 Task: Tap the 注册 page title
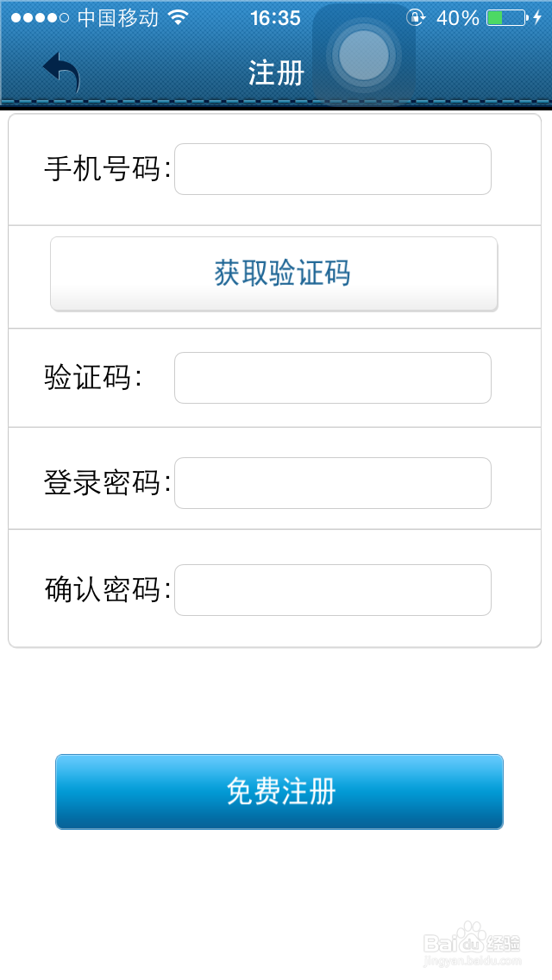(276, 73)
